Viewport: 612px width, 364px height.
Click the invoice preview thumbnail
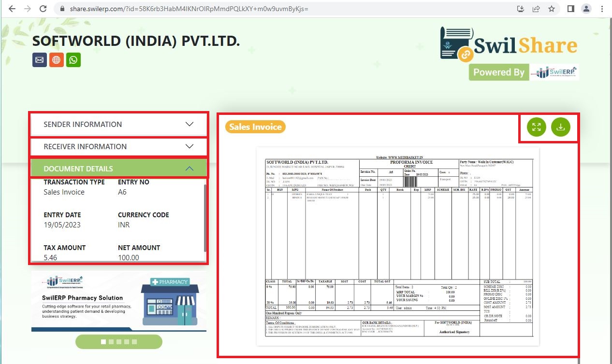tap(398, 246)
